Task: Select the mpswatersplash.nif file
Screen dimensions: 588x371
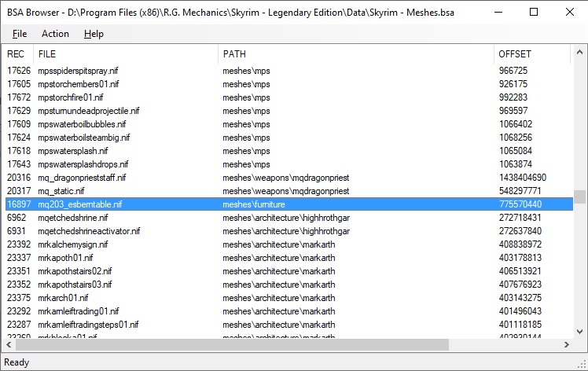Action: (x=73, y=151)
